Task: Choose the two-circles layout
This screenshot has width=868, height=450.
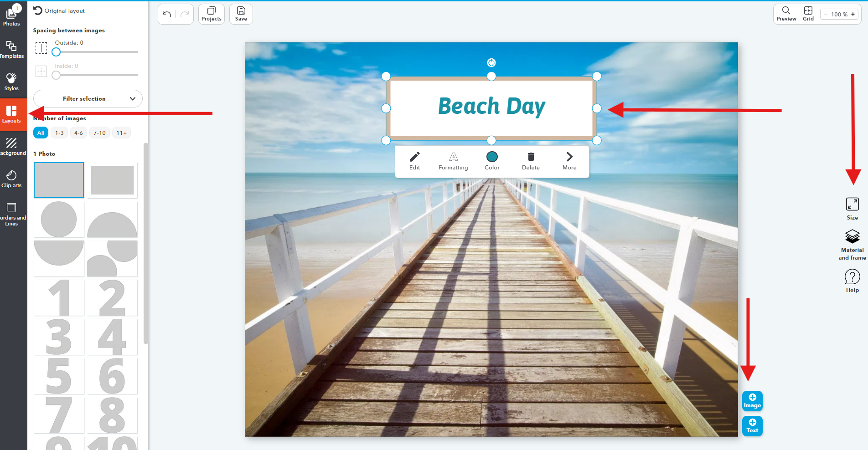Action: tap(112, 258)
